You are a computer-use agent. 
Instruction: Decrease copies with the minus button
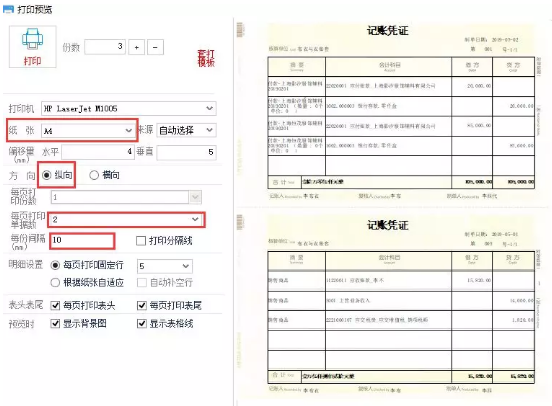tap(155, 47)
